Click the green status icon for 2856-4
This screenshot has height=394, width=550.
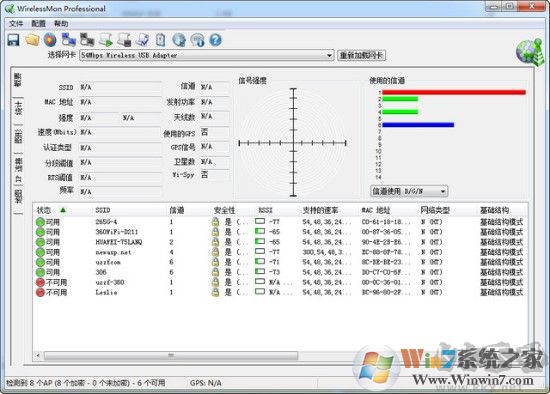[40, 222]
